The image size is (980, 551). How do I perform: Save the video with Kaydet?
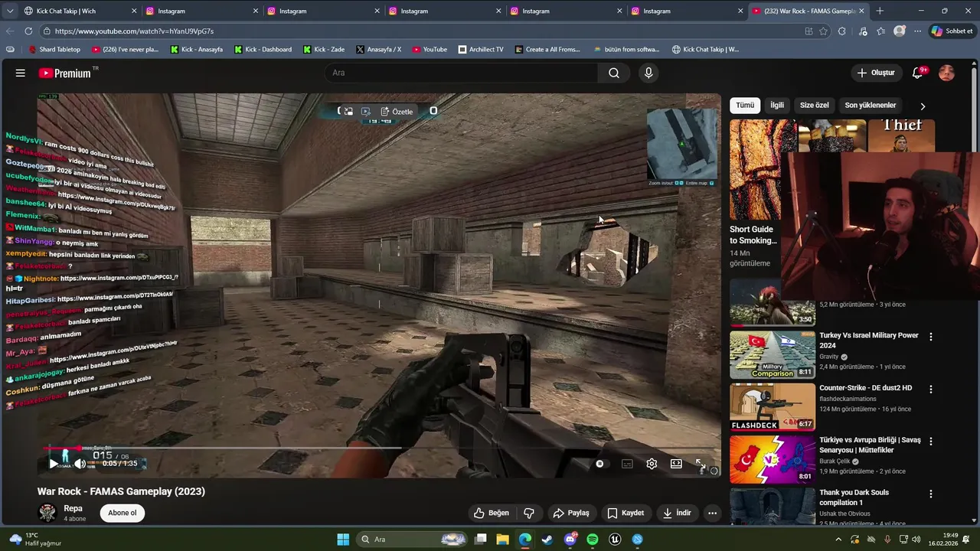point(626,513)
